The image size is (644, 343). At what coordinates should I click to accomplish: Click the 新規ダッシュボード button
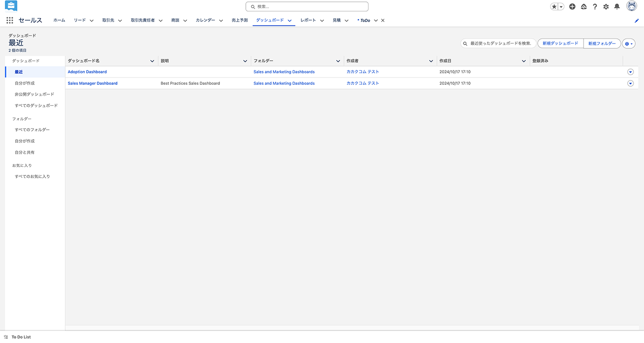pos(561,44)
